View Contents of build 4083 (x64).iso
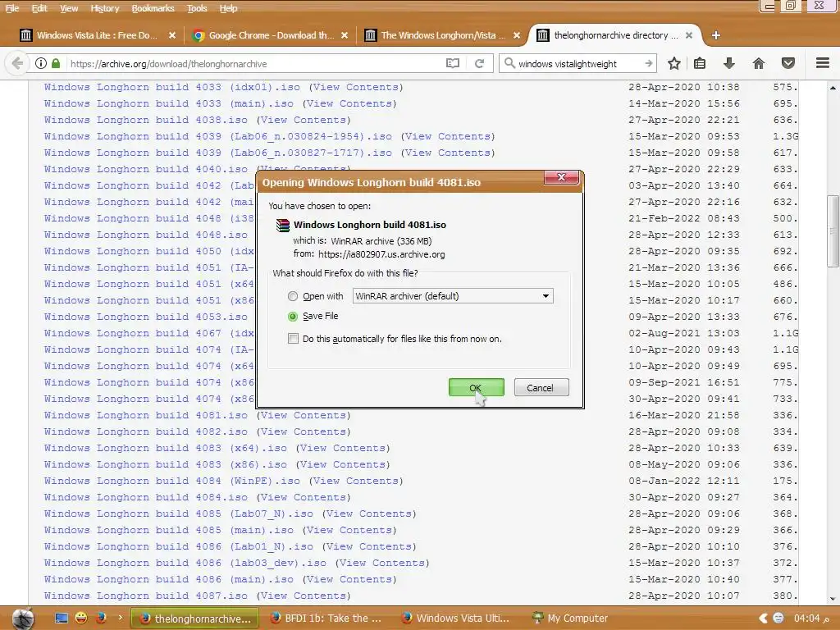 pyautogui.click(x=343, y=449)
